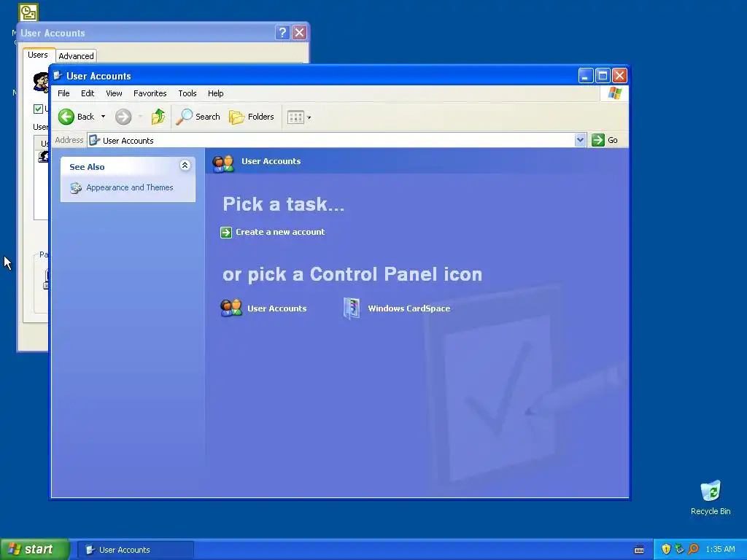Click the Windows CardSpace label
The height and width of the screenshot is (560, 747).
[409, 308]
